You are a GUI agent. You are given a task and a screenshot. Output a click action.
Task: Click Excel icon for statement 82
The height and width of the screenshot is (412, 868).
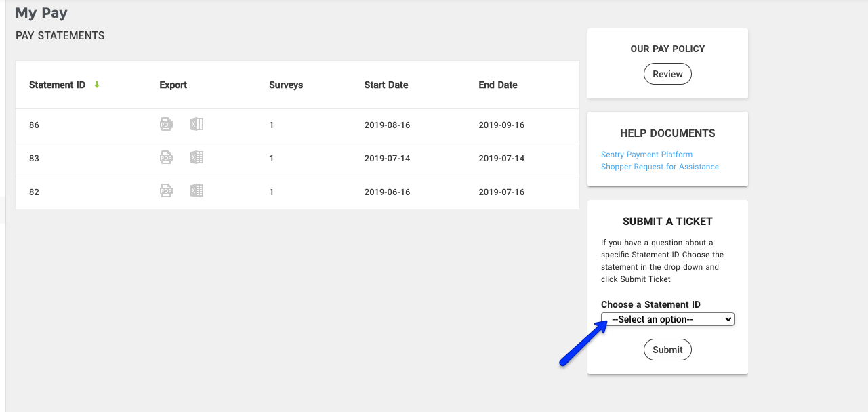pyautogui.click(x=197, y=191)
